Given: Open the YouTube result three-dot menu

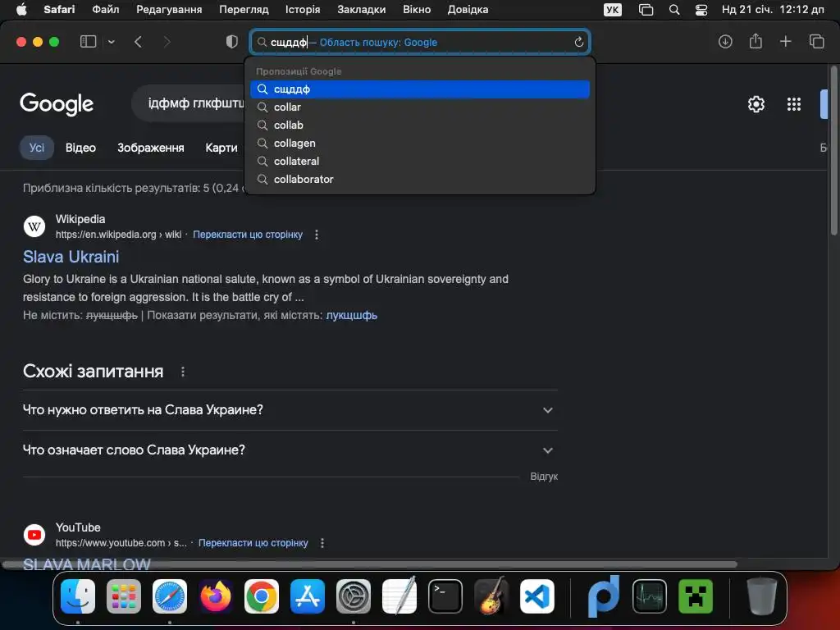Looking at the screenshot, I should (322, 543).
